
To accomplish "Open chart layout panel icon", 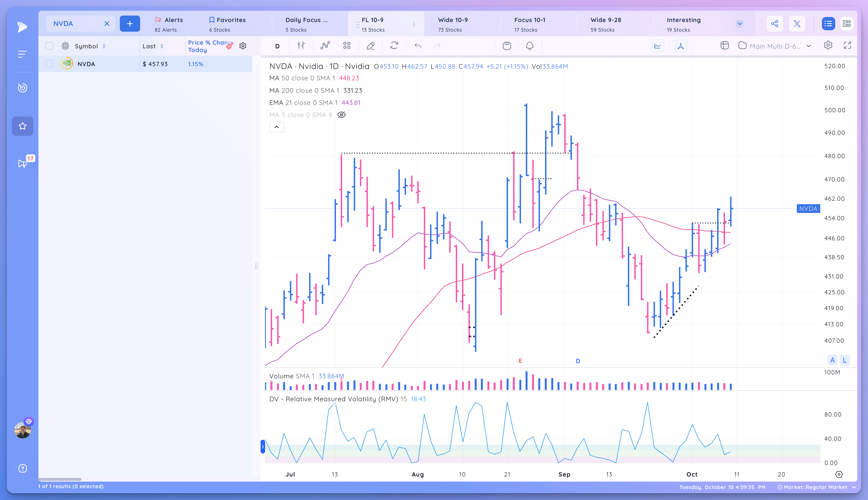I will (724, 45).
